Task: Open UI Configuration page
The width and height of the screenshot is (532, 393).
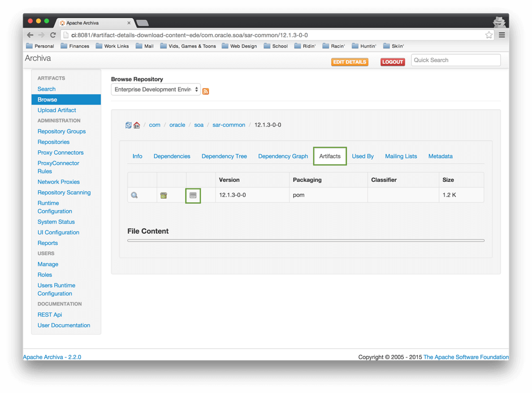Action: [58, 233]
